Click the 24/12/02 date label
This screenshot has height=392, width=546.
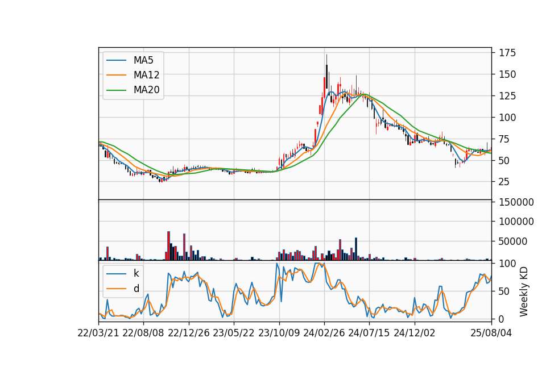coord(415,333)
